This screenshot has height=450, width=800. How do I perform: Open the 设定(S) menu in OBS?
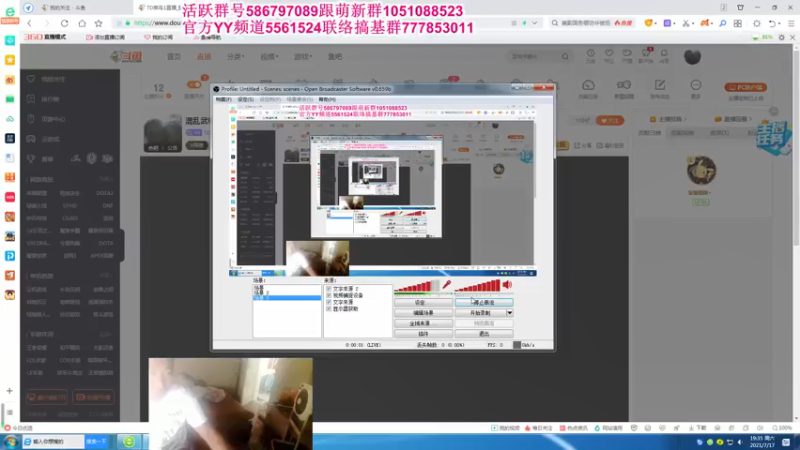tap(245, 99)
